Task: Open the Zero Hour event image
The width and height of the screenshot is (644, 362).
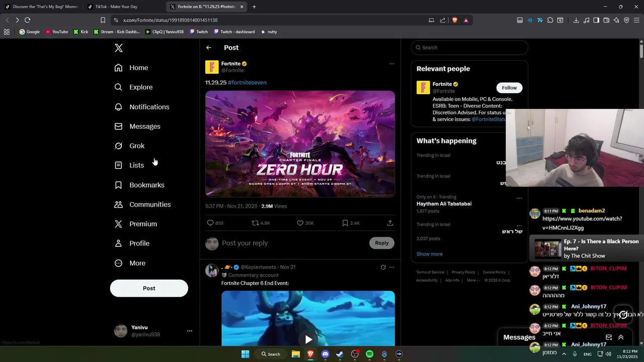Action: point(300,144)
